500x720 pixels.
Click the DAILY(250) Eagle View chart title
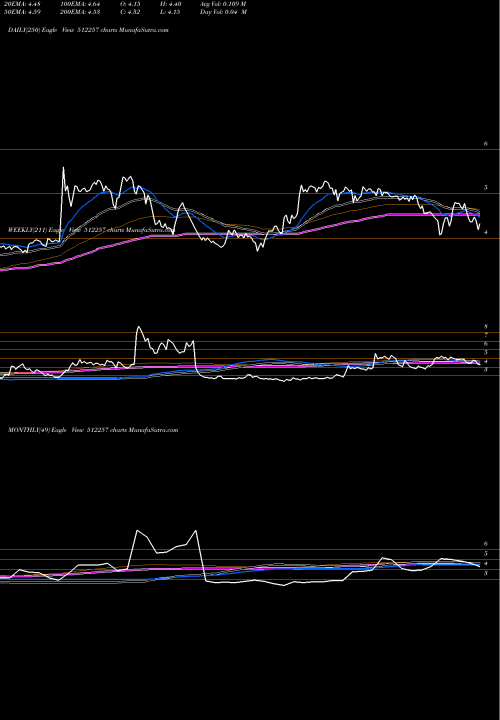click(x=88, y=30)
